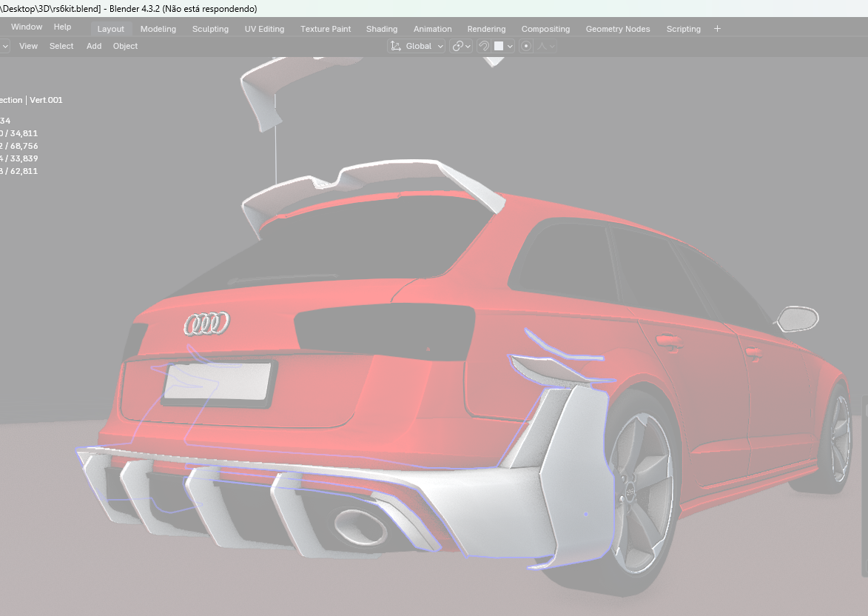Switch to the Modeling workspace tab
868x616 pixels.
coord(158,29)
